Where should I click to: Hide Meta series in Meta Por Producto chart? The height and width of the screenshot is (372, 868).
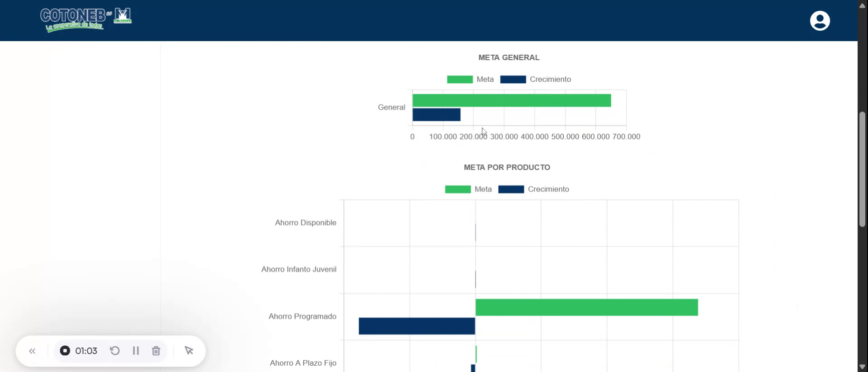pyautogui.click(x=468, y=190)
